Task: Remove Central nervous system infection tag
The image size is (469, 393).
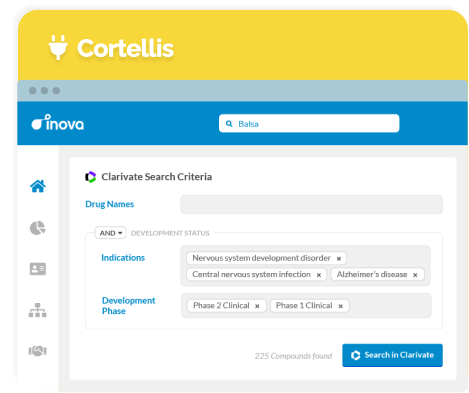Action: click(x=319, y=275)
